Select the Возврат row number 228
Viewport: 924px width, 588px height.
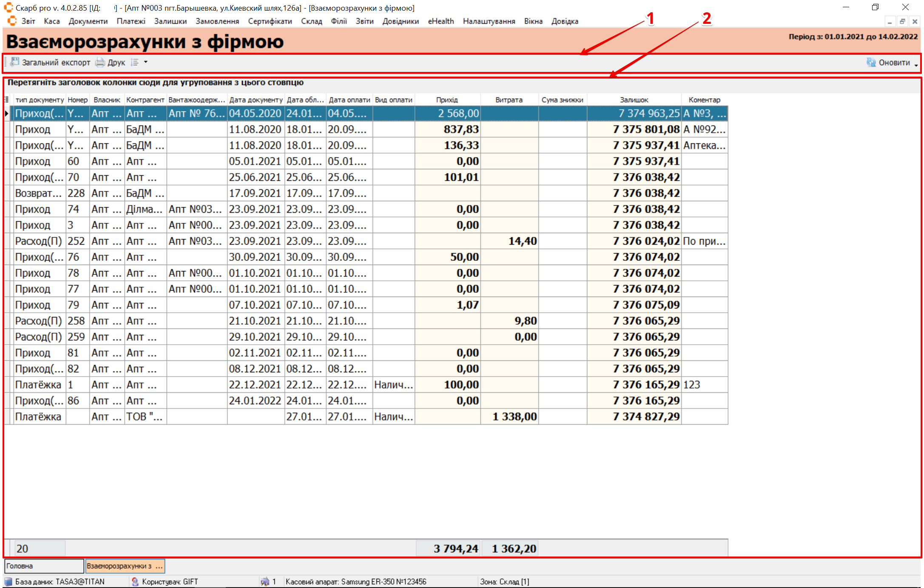click(38, 193)
